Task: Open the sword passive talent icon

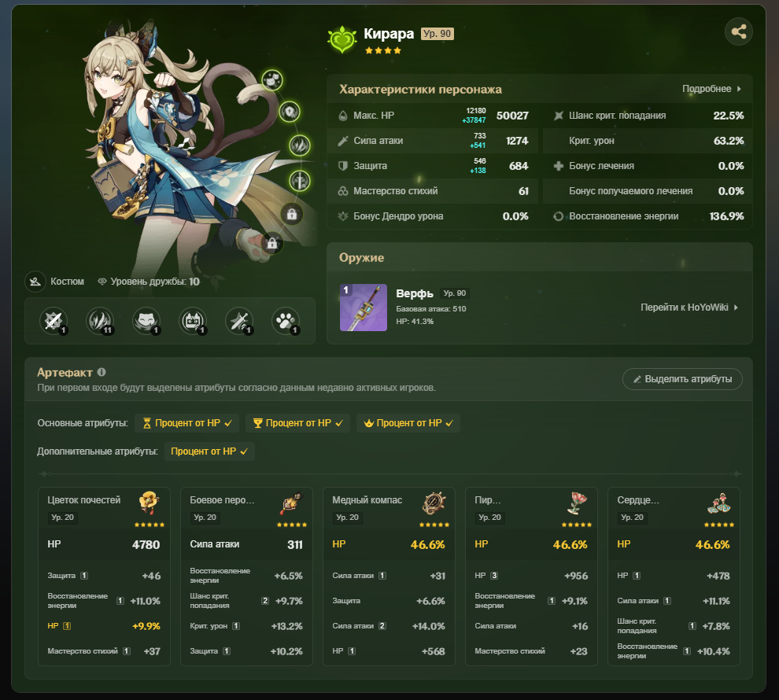Action: (x=239, y=321)
